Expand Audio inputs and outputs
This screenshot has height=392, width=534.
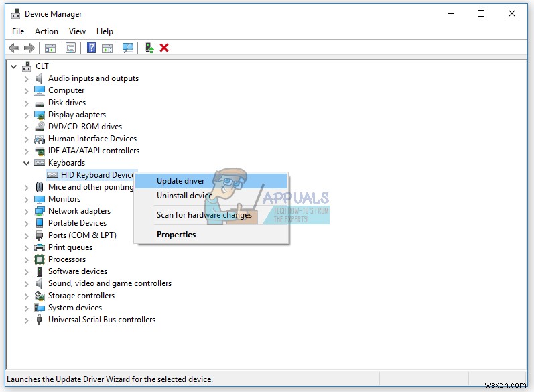tap(26, 79)
